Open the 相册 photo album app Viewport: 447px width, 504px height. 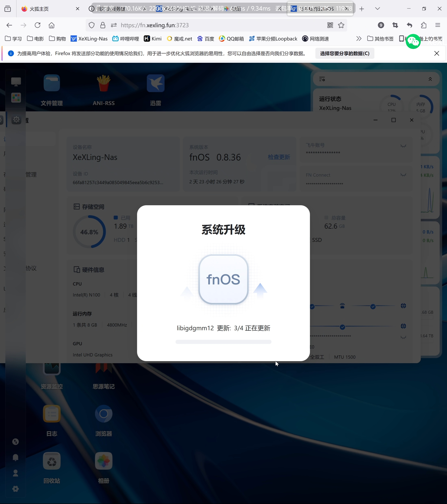(x=104, y=461)
